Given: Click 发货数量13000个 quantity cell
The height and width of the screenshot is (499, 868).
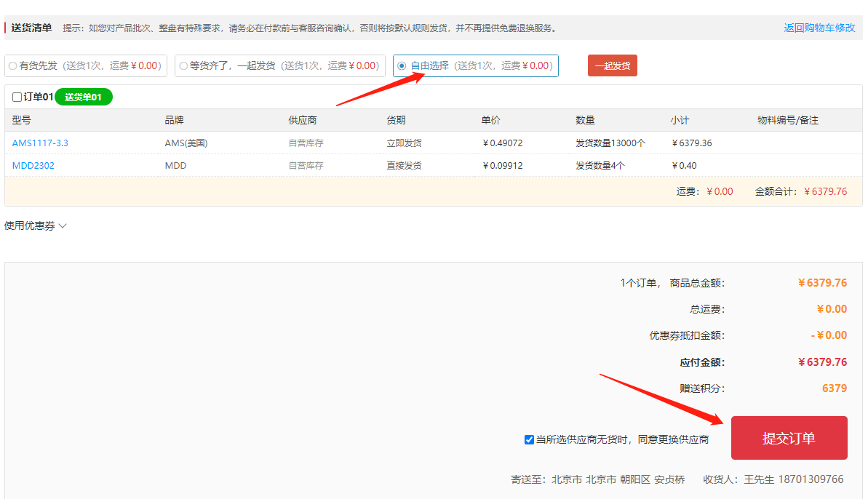Looking at the screenshot, I should click(x=610, y=143).
